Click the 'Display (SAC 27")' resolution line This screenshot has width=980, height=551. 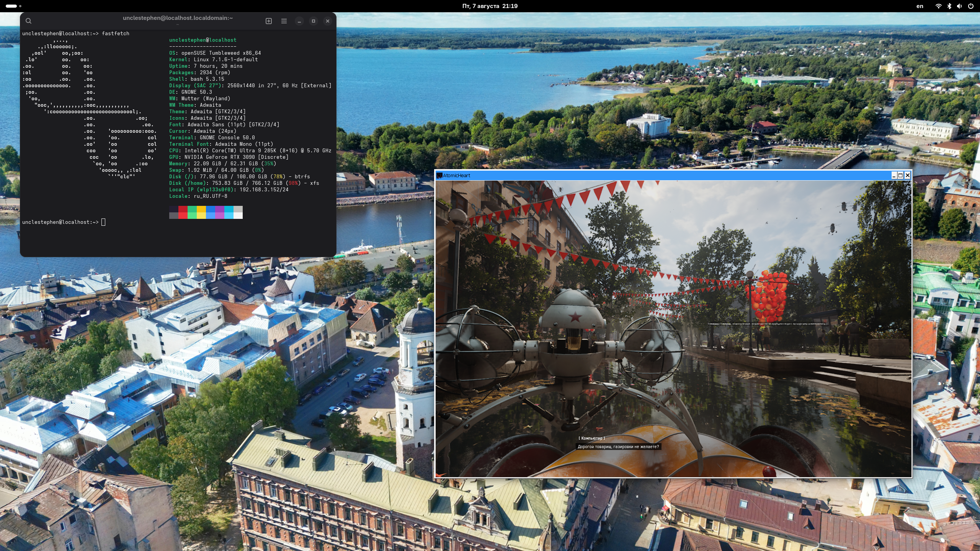[250, 86]
